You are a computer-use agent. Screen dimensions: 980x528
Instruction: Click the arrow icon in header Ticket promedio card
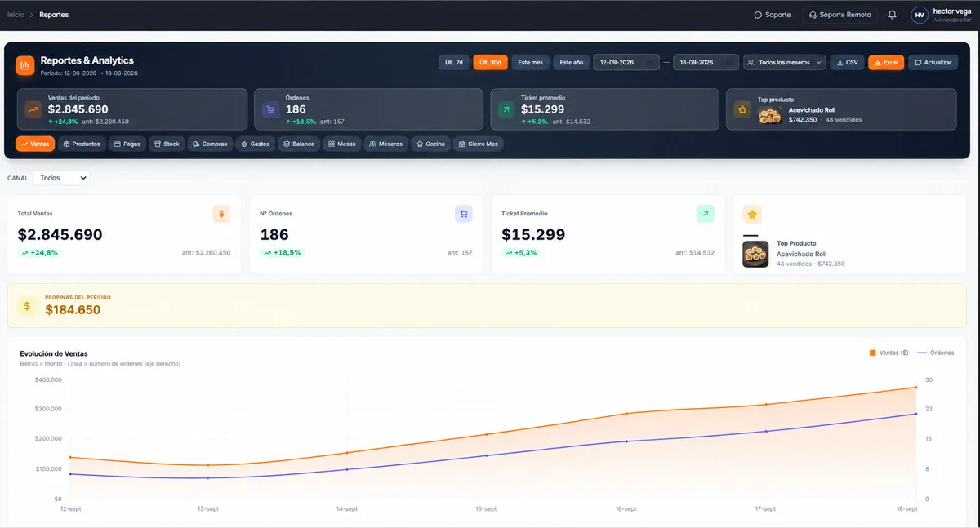(506, 109)
